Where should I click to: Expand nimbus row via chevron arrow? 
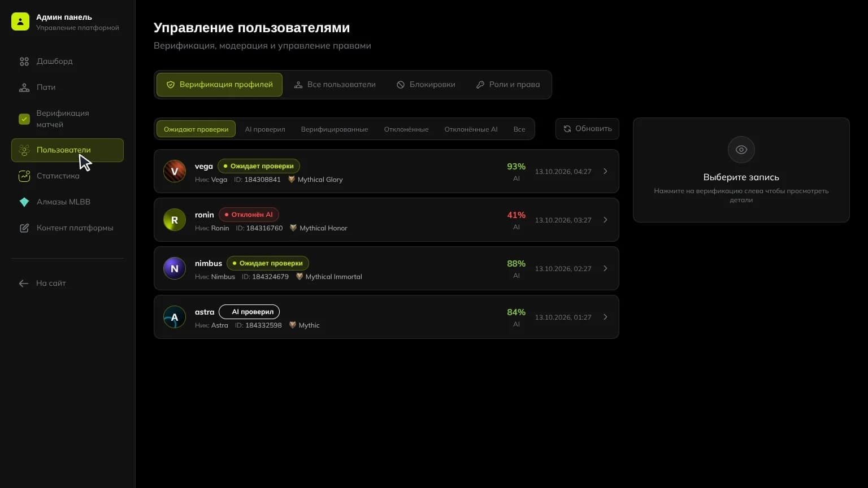[605, 268]
